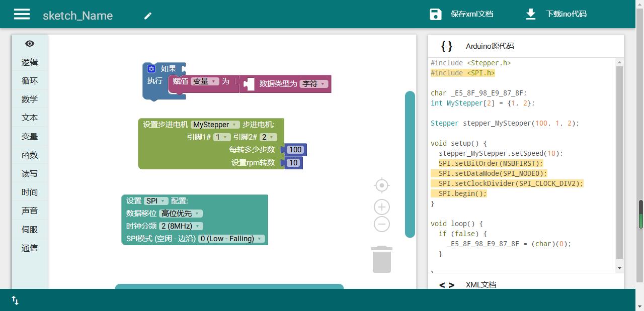Open the 通信 category in the toolbox

pyautogui.click(x=30, y=248)
